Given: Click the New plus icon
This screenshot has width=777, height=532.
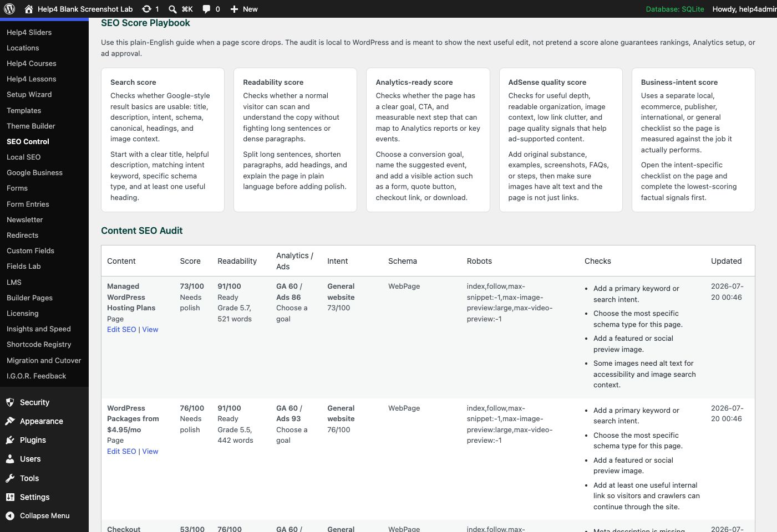Looking at the screenshot, I should pyautogui.click(x=234, y=9).
